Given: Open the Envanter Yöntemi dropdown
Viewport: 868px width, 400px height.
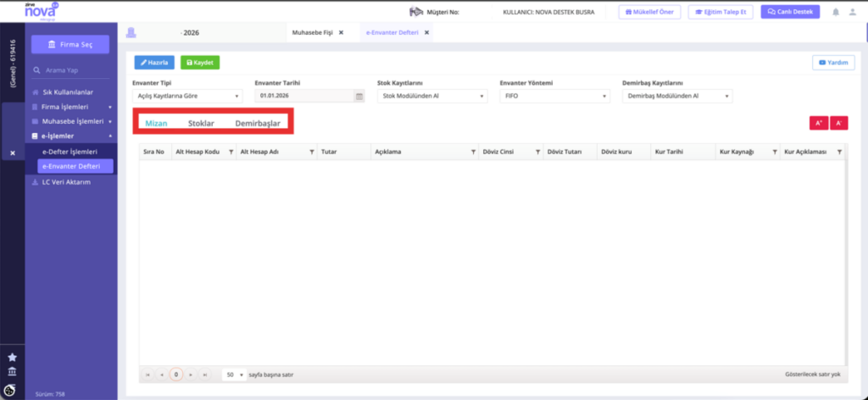Looking at the screenshot, I should [554, 97].
